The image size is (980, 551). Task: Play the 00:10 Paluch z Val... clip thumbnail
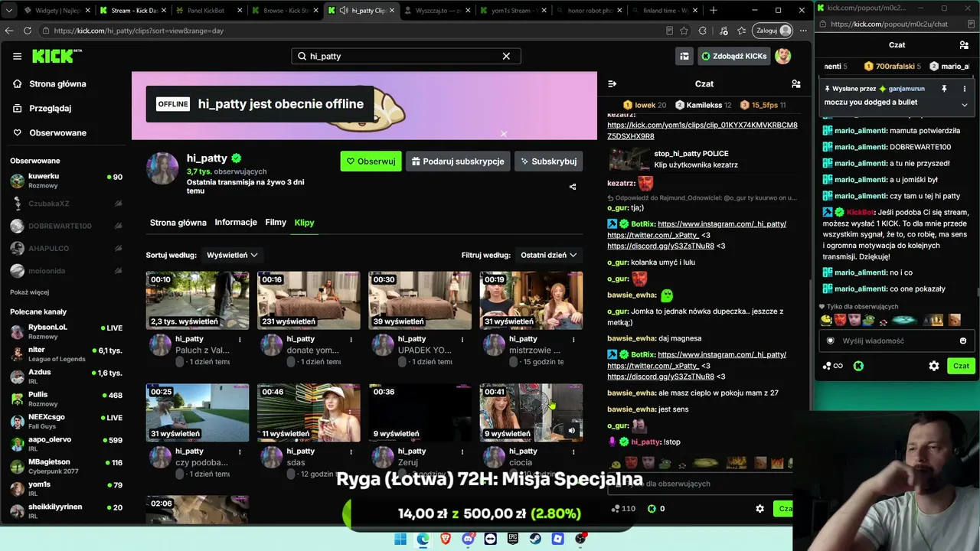pyautogui.click(x=198, y=300)
